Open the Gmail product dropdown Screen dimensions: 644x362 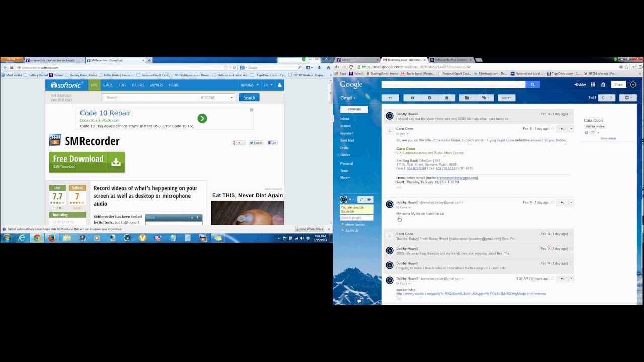click(348, 98)
